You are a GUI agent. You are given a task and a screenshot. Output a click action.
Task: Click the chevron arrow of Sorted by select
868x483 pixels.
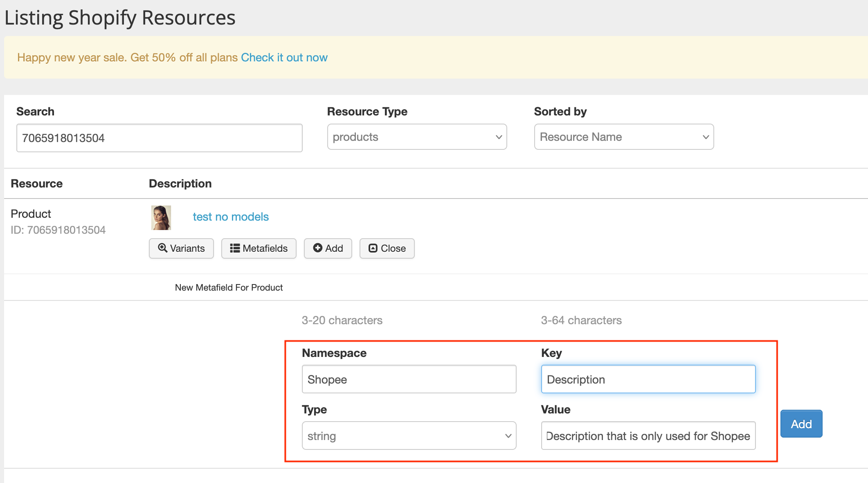click(706, 137)
